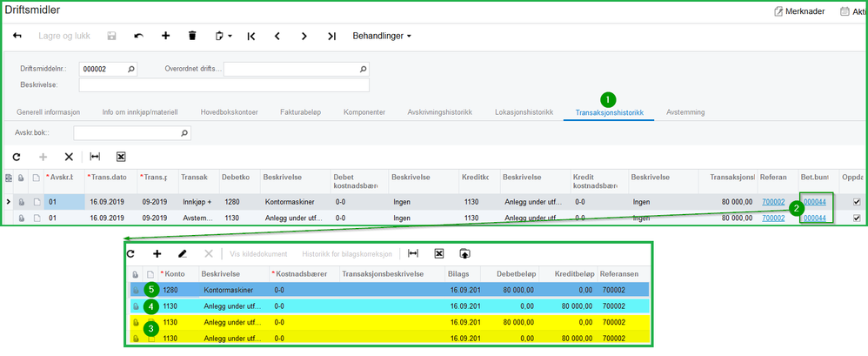Go to next record arrow
The image size is (868, 356).
click(304, 37)
